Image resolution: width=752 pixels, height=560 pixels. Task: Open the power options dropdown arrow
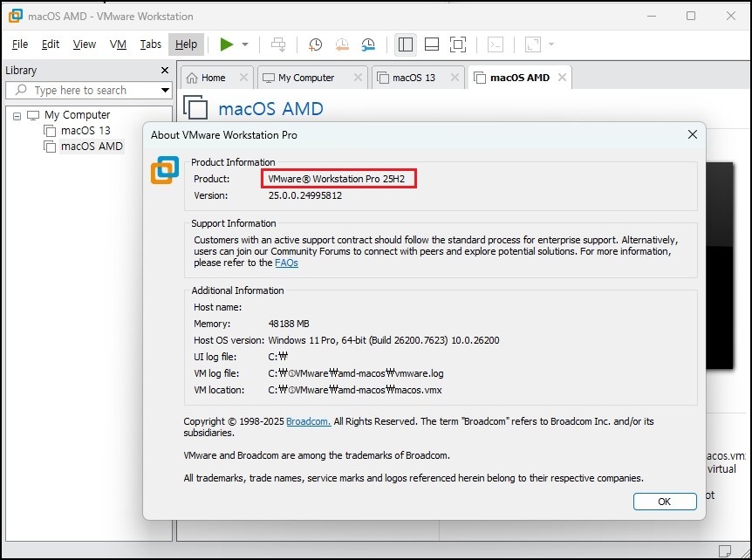click(x=245, y=44)
